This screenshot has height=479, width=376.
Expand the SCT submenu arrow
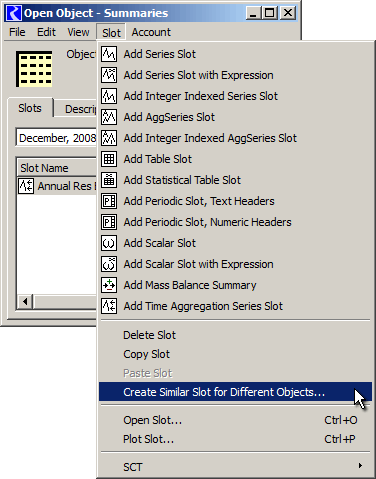point(360,466)
